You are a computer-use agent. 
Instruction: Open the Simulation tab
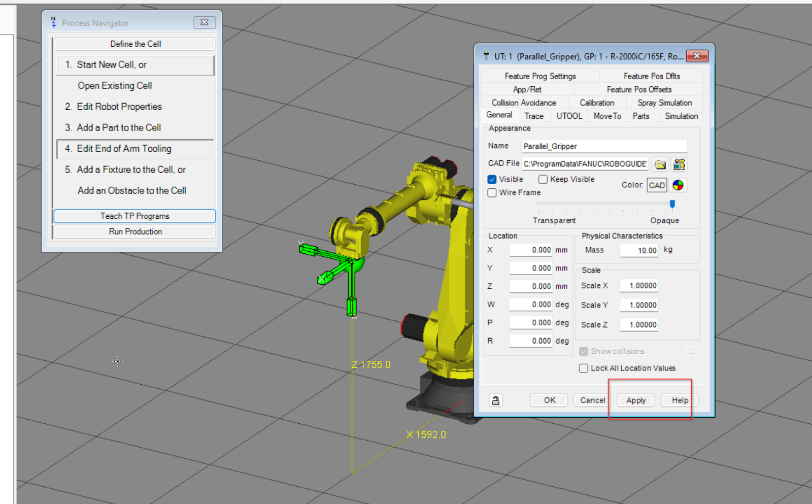pyautogui.click(x=681, y=116)
